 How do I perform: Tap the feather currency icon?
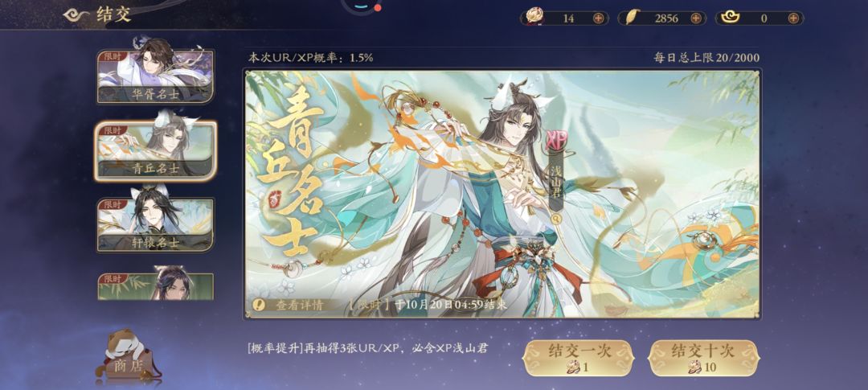tap(631, 18)
